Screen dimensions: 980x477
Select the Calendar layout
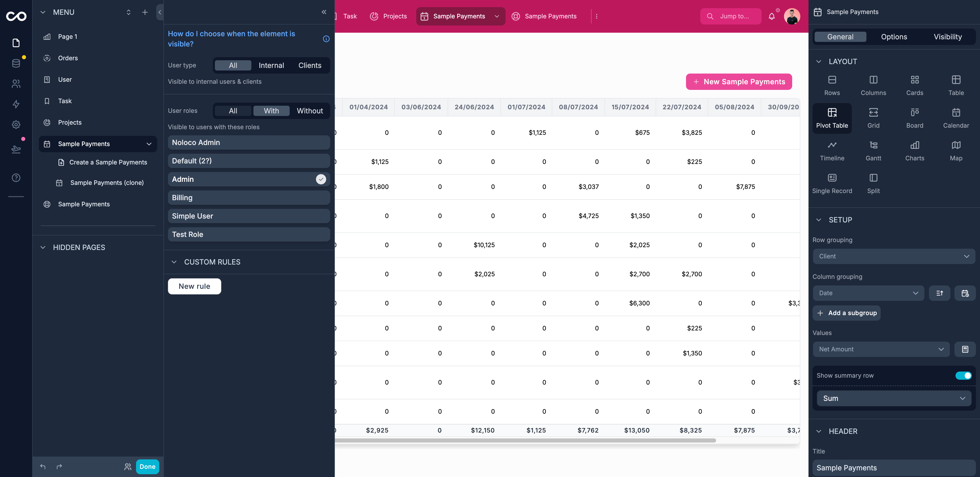[956, 118]
